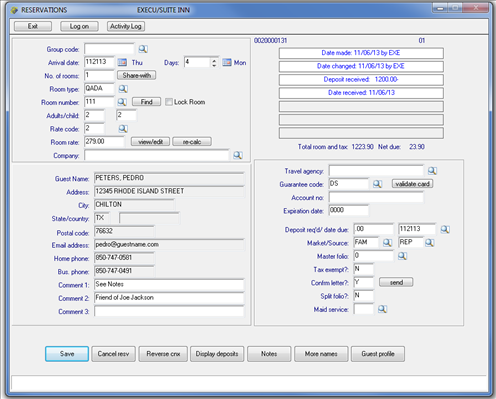Save the reservation
This screenshot has height=399, width=496.
tap(67, 354)
